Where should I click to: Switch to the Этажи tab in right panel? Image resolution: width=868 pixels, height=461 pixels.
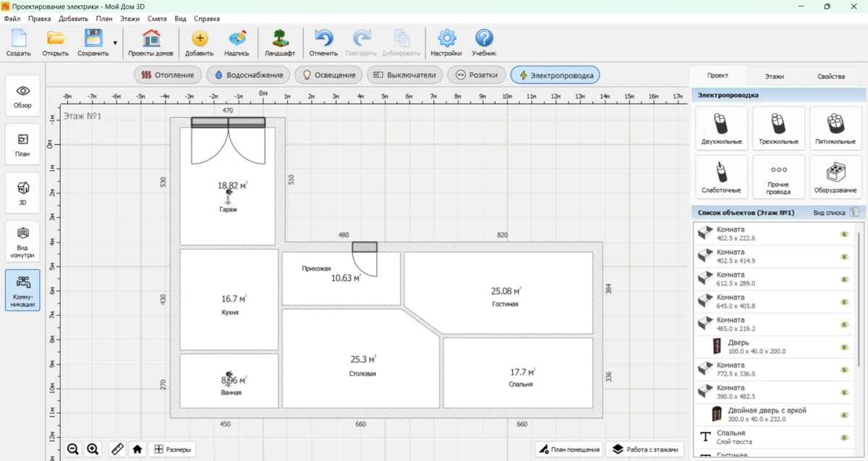pos(775,76)
